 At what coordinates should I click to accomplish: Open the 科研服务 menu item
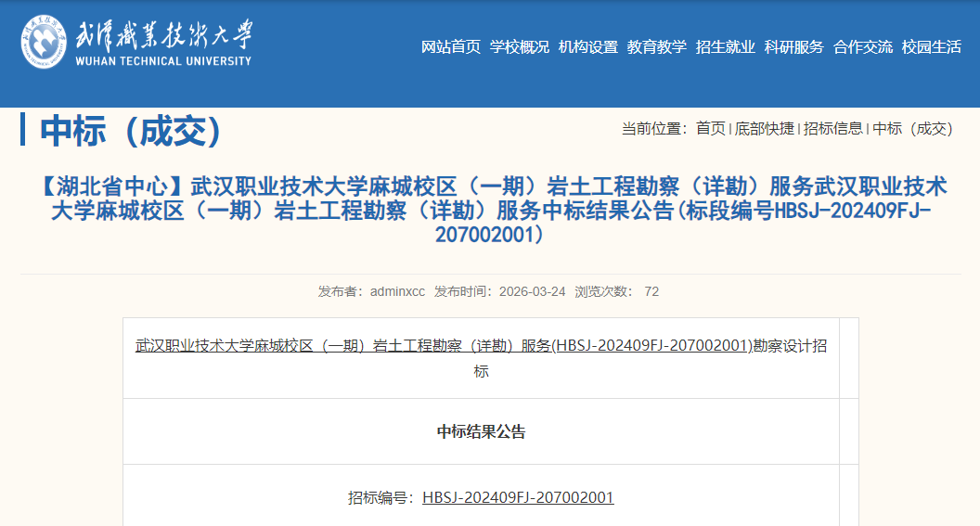pos(794,47)
